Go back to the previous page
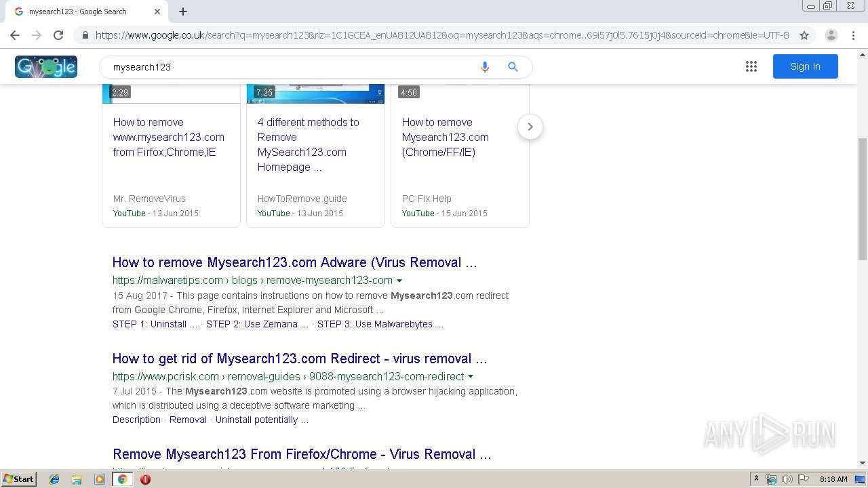868x488 pixels. pos(15,35)
